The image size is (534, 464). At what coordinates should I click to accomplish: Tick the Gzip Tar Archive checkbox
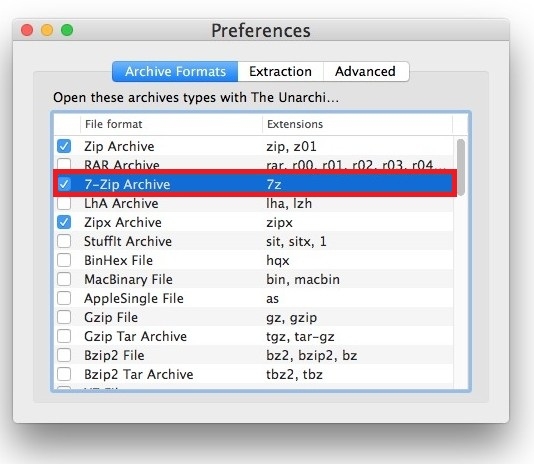point(64,336)
